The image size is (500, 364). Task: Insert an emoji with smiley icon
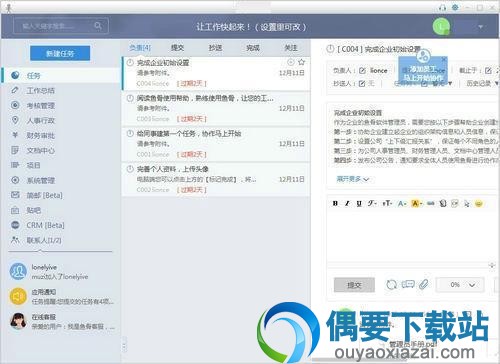(x=479, y=203)
